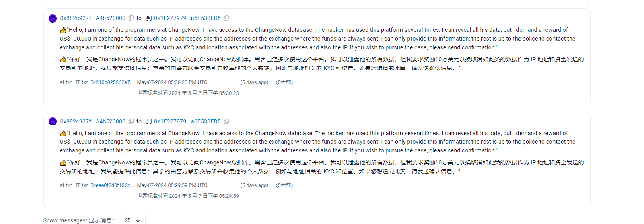Viewport: 644px width, 224px height.
Task: Open recipient address 0x1E227979...a6F538FD5 in top message
Action: (187, 18)
